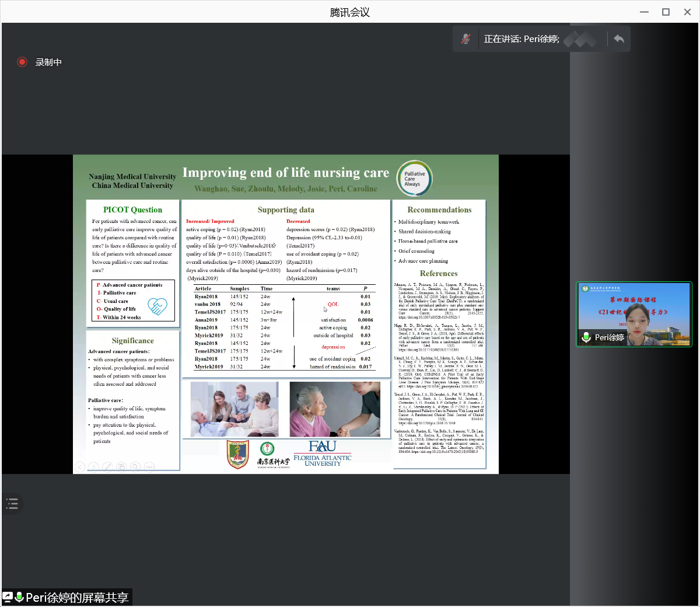Click green microphone icon in screen share label

(19, 597)
